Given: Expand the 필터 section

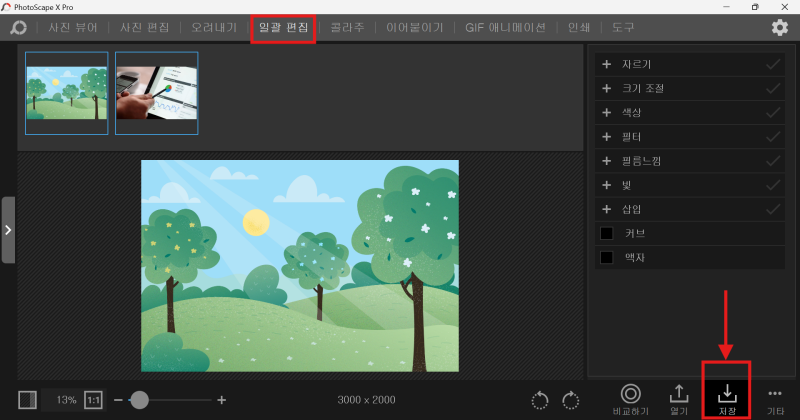Looking at the screenshot, I should click(x=607, y=137).
